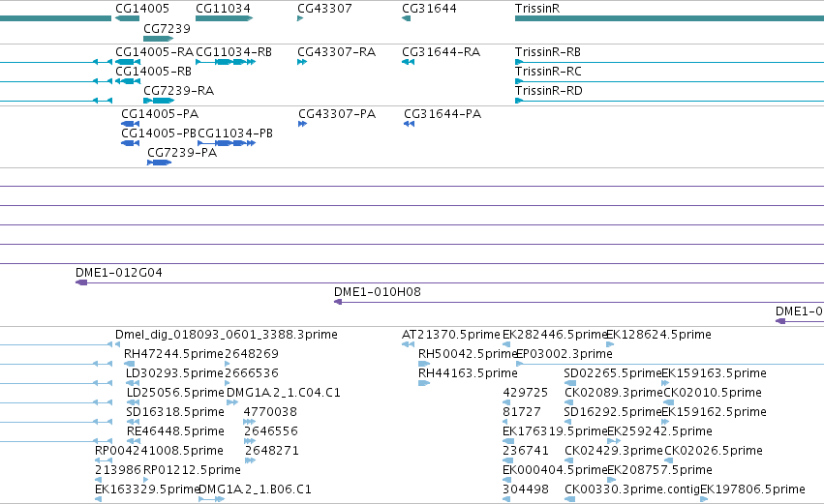Select protein CG7239-PA
824x504 pixels.
[182, 153]
